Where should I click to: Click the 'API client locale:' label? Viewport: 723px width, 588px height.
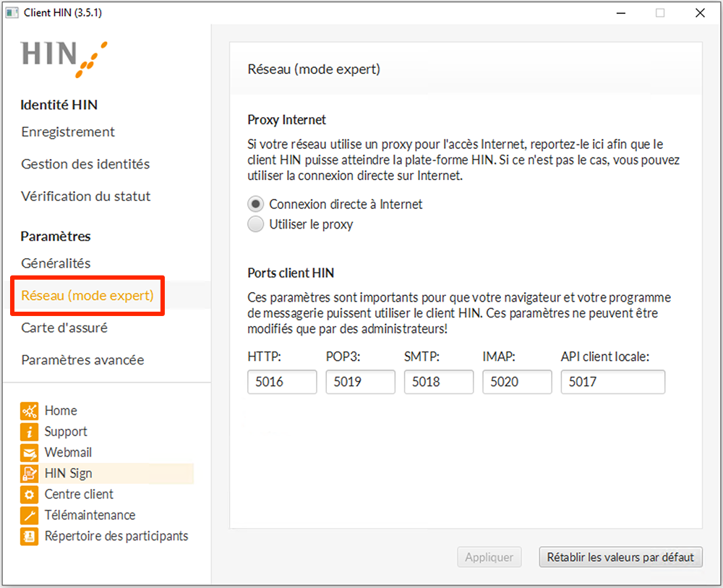(605, 357)
